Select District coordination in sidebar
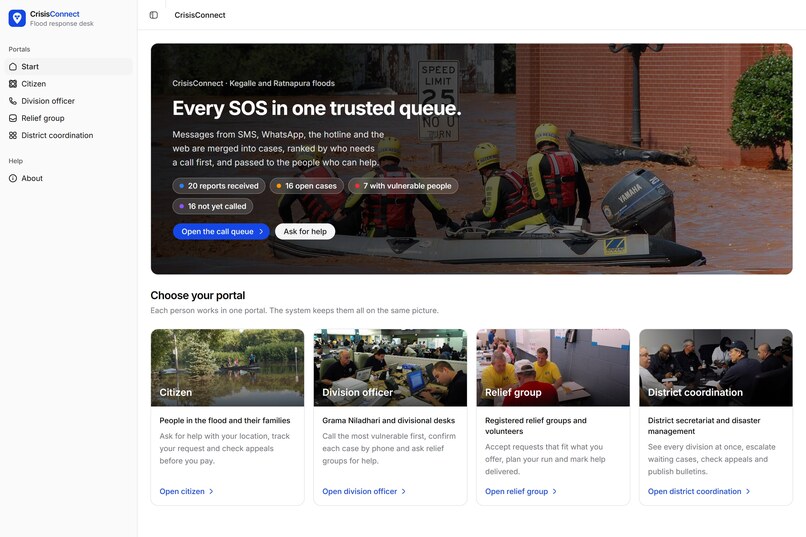The height and width of the screenshot is (537, 806). point(68,135)
